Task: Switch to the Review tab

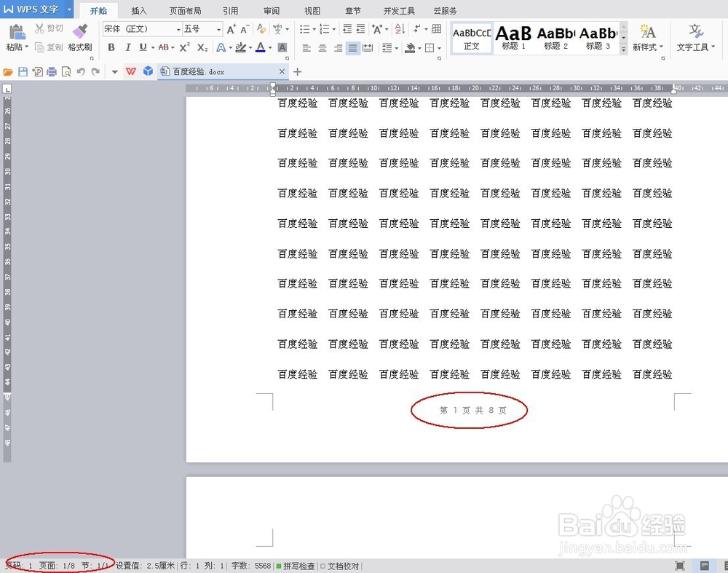Action: 272,11
